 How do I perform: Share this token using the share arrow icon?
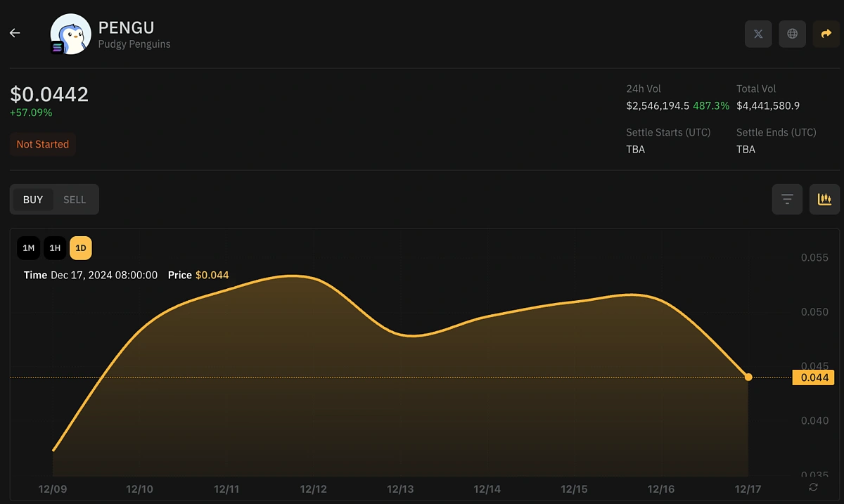(x=824, y=33)
